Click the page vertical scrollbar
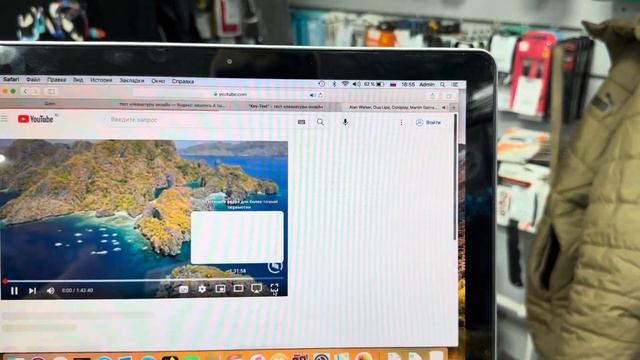The height and width of the screenshot is (360, 640). 455,177
